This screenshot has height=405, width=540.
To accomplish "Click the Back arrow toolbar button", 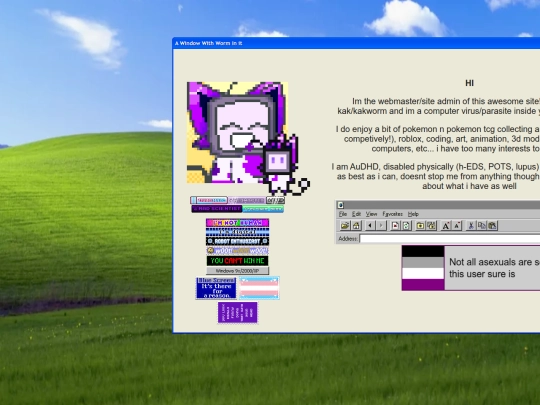I will click(370, 226).
